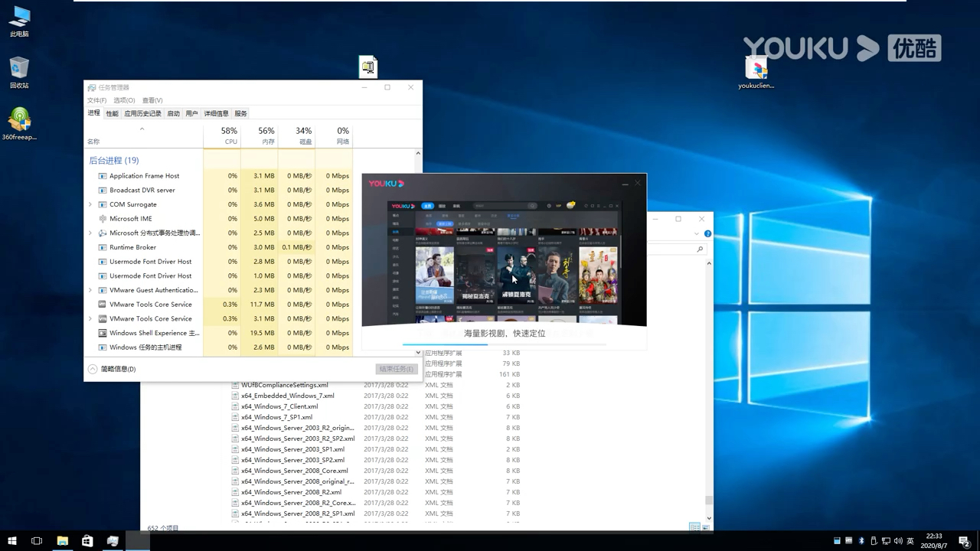Click the Youku installer progress bar
Screen dimensions: 980x551
coord(505,344)
